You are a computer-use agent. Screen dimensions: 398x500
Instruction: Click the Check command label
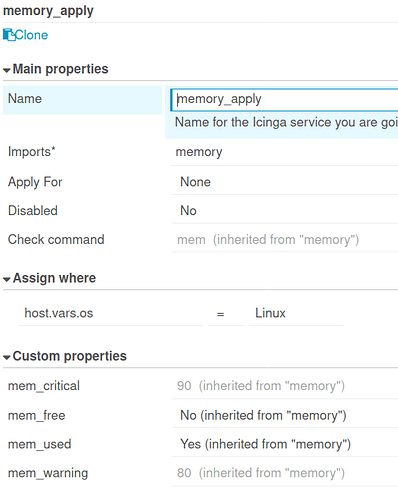56,240
